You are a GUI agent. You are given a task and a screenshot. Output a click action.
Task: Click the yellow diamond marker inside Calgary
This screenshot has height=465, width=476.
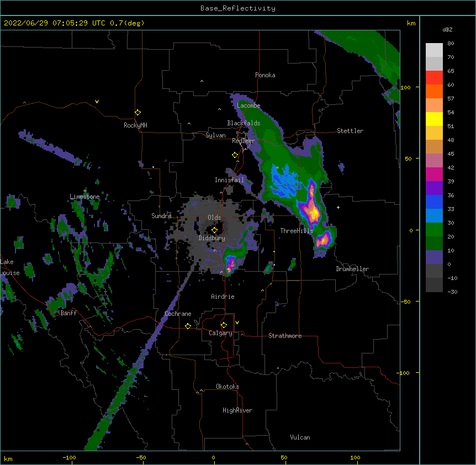pyautogui.click(x=224, y=325)
